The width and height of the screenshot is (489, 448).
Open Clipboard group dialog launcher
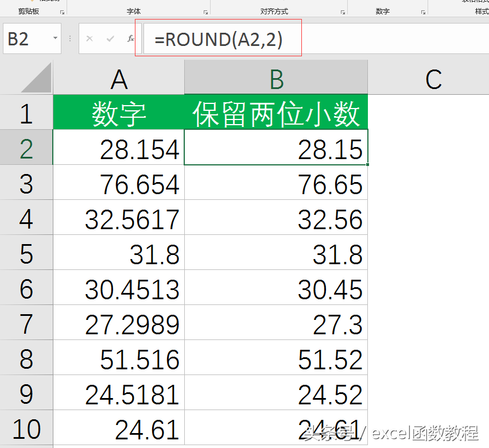(62, 12)
